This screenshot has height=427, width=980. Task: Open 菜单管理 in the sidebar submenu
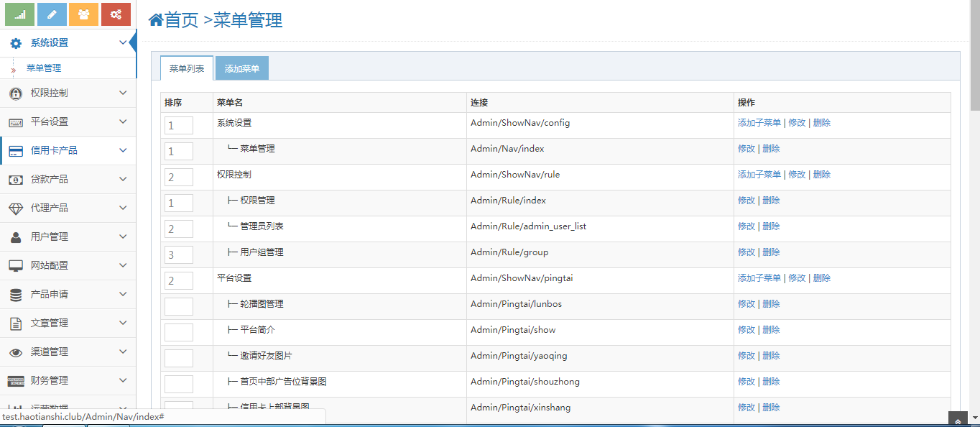click(44, 68)
